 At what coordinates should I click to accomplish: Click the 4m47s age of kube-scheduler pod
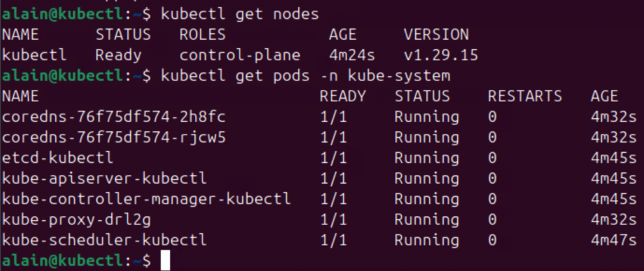tap(613, 240)
